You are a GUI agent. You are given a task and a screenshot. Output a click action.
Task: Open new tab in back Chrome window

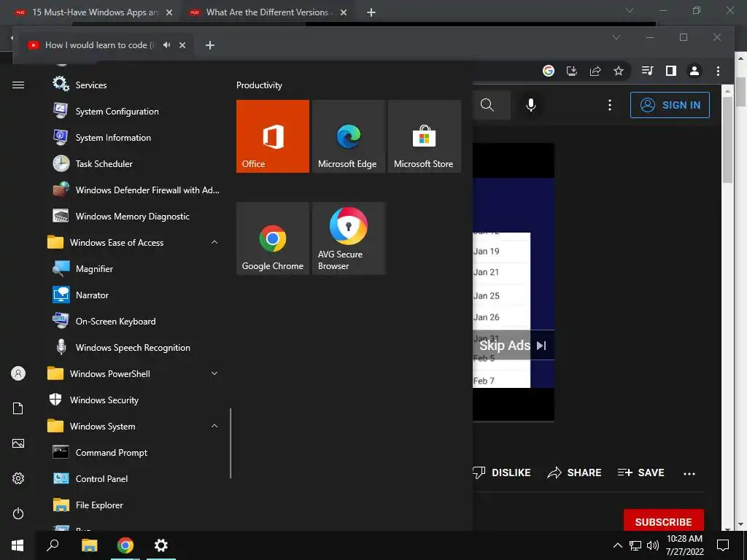tap(371, 12)
